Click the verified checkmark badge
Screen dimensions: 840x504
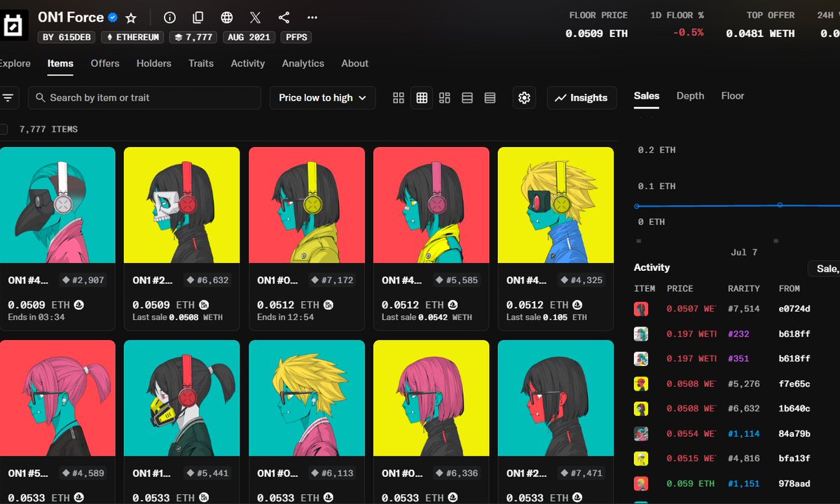point(113,17)
